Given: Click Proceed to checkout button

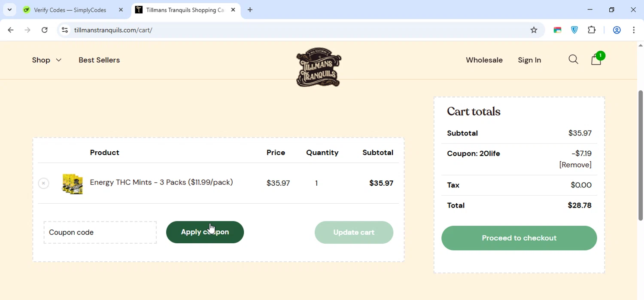Looking at the screenshot, I should coord(519,238).
